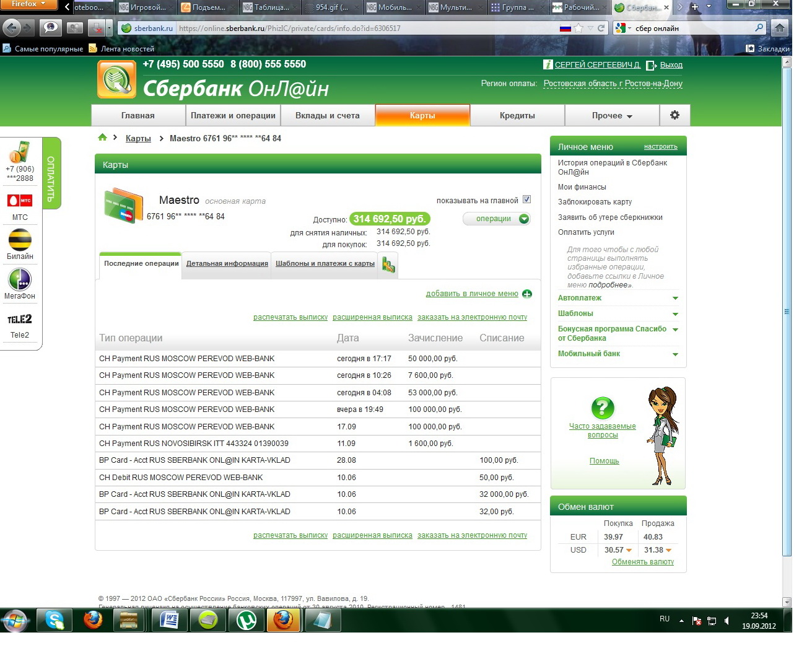The height and width of the screenshot is (648, 812).
Task: Open the Часто задаваемые вопросы link
Action: tap(603, 431)
